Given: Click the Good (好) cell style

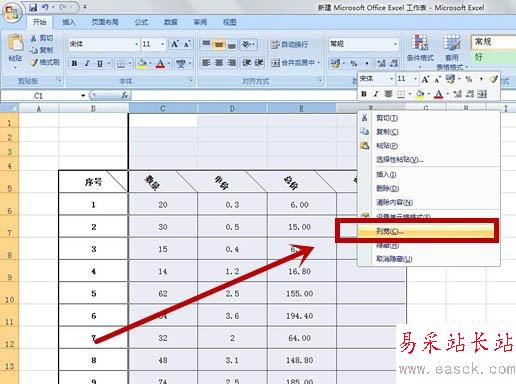Looking at the screenshot, I should tap(493, 57).
